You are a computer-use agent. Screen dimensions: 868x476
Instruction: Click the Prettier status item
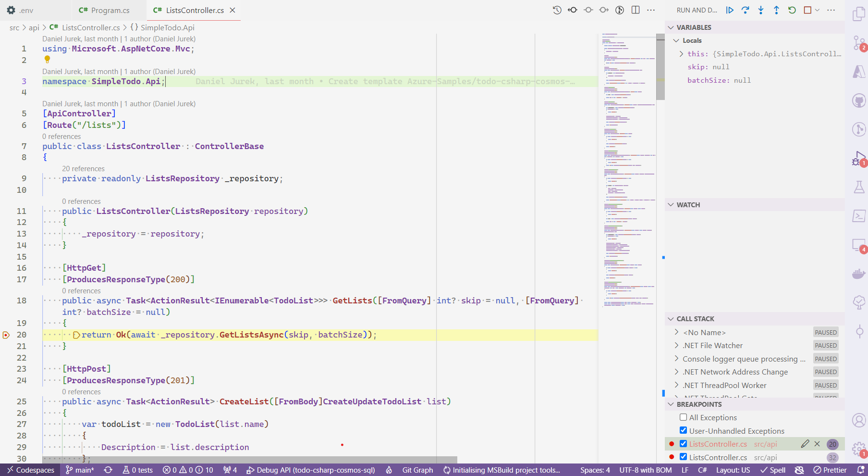[x=830, y=470]
